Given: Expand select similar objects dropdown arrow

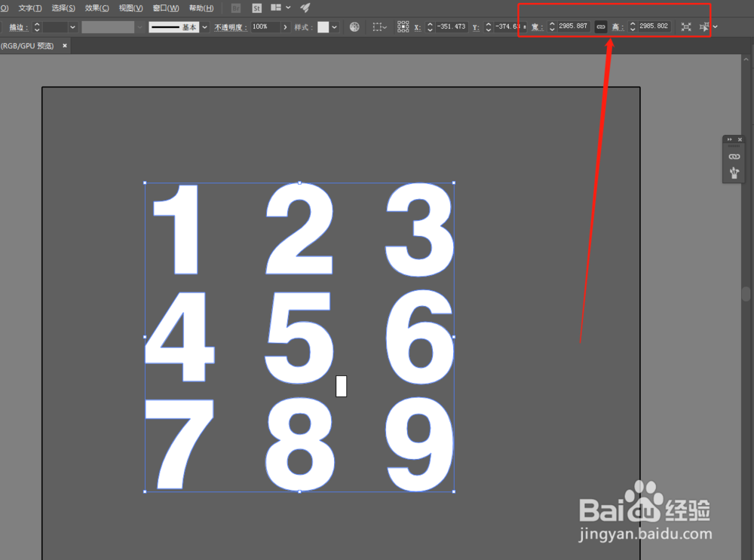Looking at the screenshot, I should click(x=716, y=27).
